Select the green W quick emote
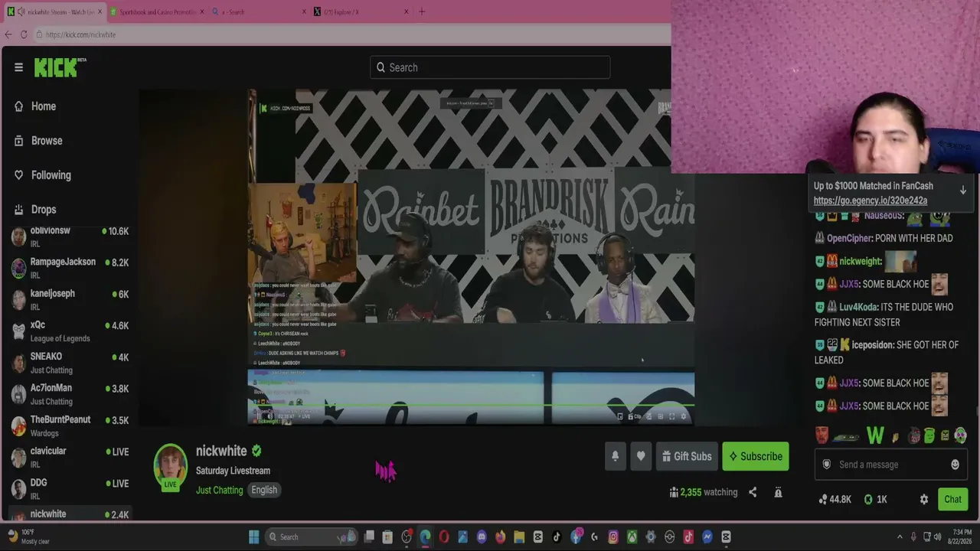Viewport: 980px width, 551px height. pos(875,436)
